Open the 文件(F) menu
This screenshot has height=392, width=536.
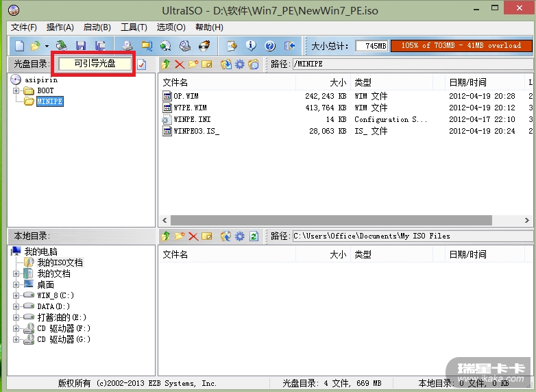point(23,27)
